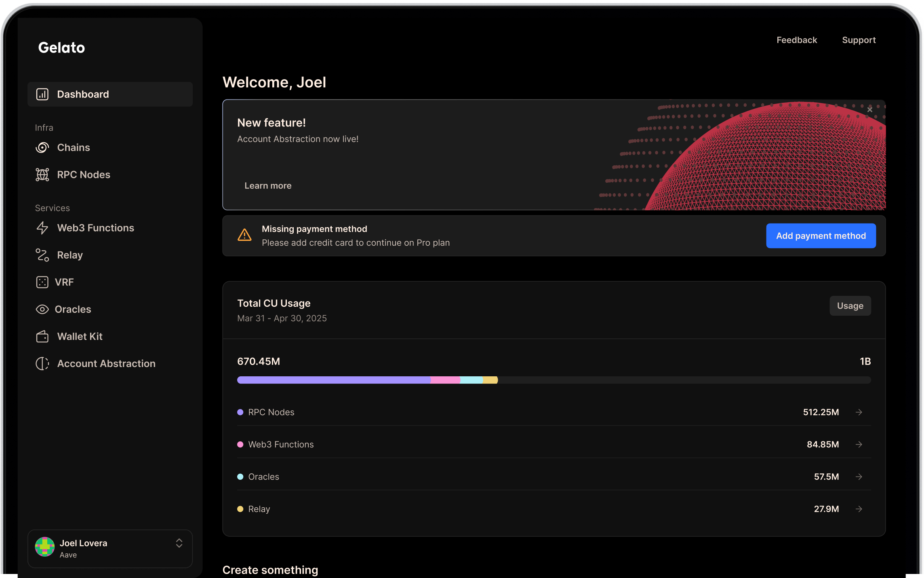Dismiss the New feature banner
924x578 pixels.
[870, 110]
